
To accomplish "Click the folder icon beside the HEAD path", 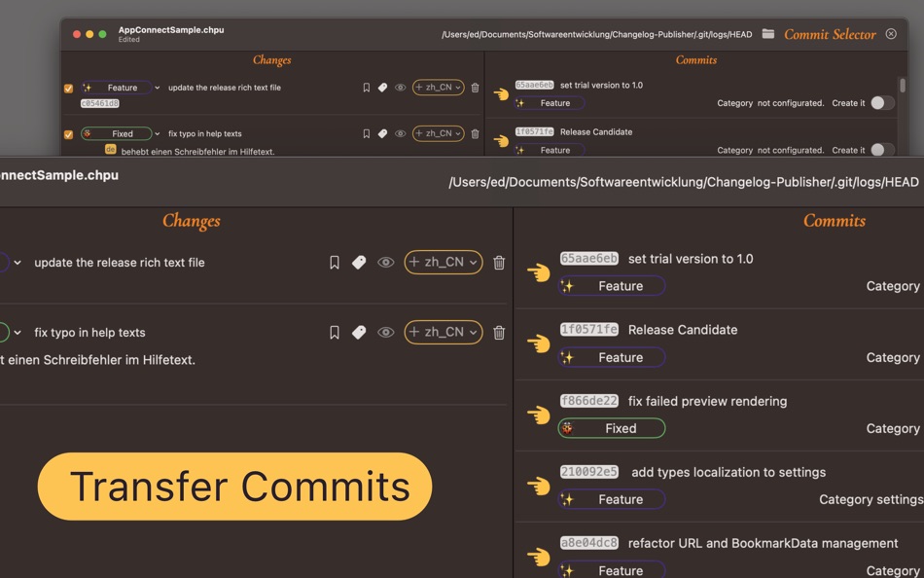I will [x=767, y=33].
